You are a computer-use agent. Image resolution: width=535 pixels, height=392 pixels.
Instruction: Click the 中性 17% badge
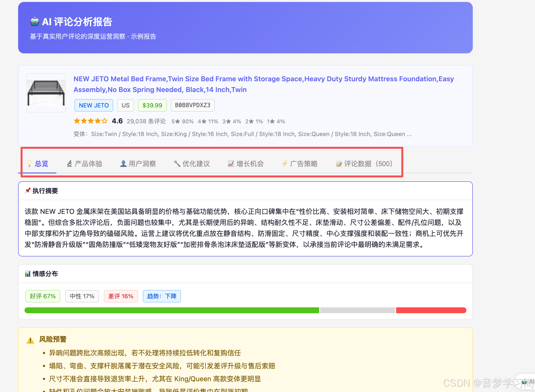click(82, 296)
